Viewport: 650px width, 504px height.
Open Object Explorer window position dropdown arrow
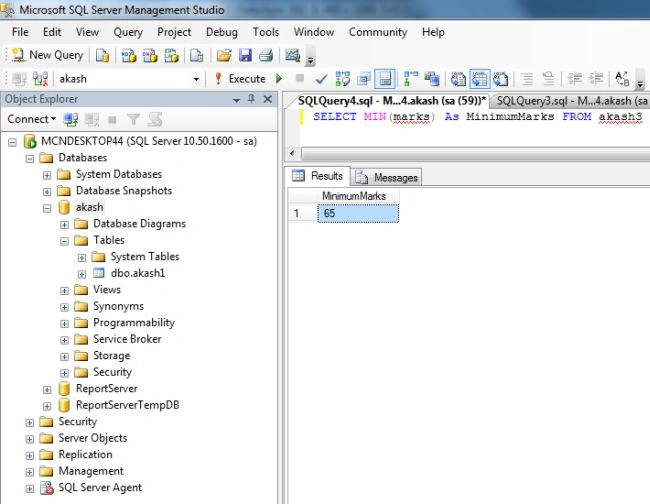click(x=237, y=99)
